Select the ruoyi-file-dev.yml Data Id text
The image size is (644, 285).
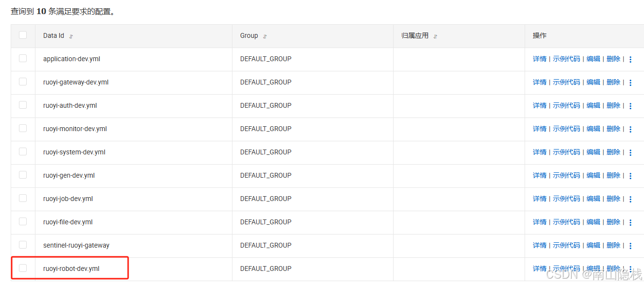(x=68, y=222)
